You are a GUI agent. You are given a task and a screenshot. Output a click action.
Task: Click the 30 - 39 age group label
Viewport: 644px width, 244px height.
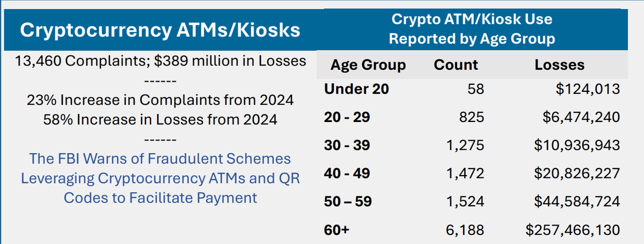(x=347, y=145)
